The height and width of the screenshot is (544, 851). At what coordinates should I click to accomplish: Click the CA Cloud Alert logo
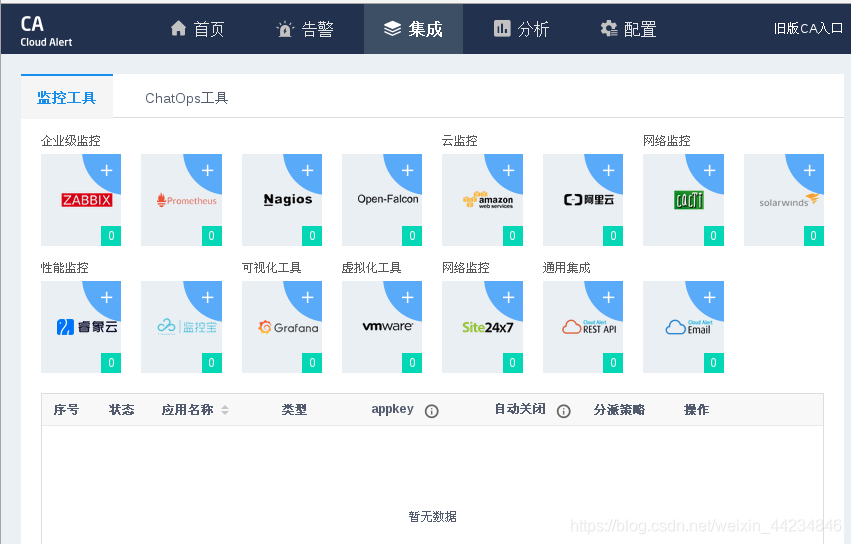tap(46, 31)
